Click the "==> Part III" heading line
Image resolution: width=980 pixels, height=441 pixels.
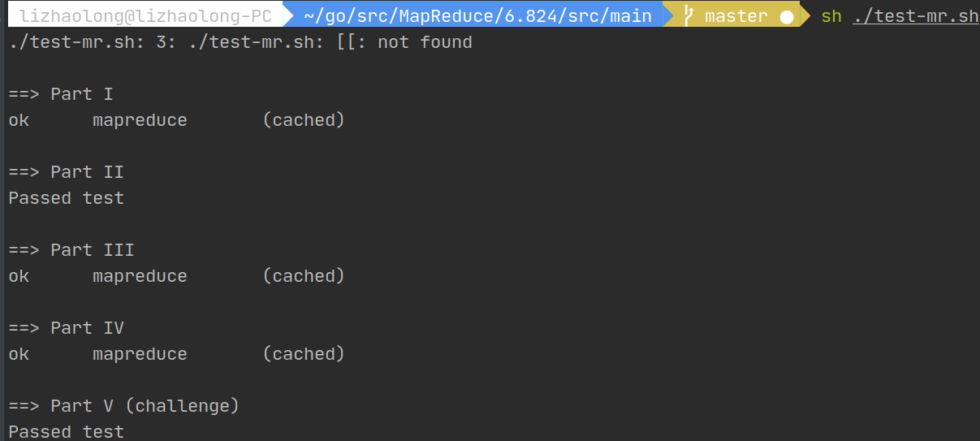(x=71, y=250)
